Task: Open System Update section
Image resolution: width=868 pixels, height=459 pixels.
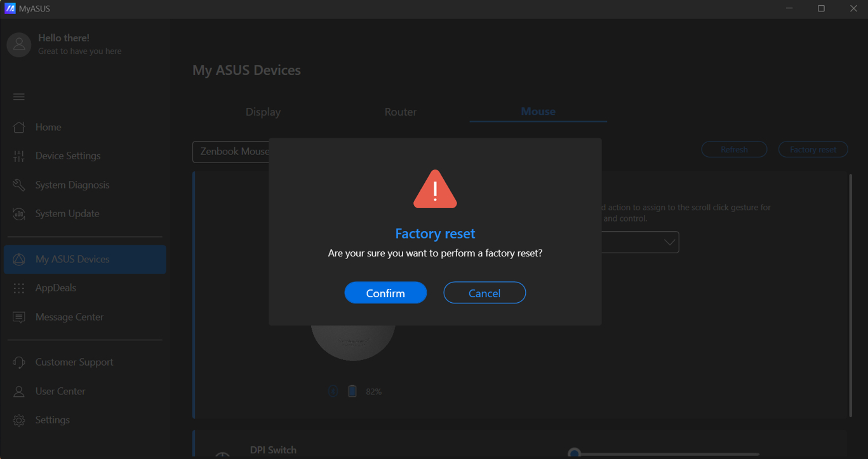Action: [85, 214]
